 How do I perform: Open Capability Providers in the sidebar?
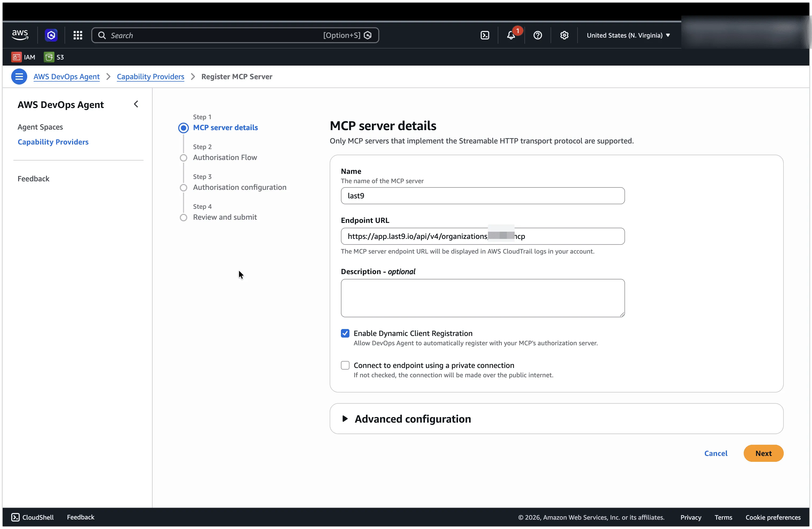tap(53, 142)
